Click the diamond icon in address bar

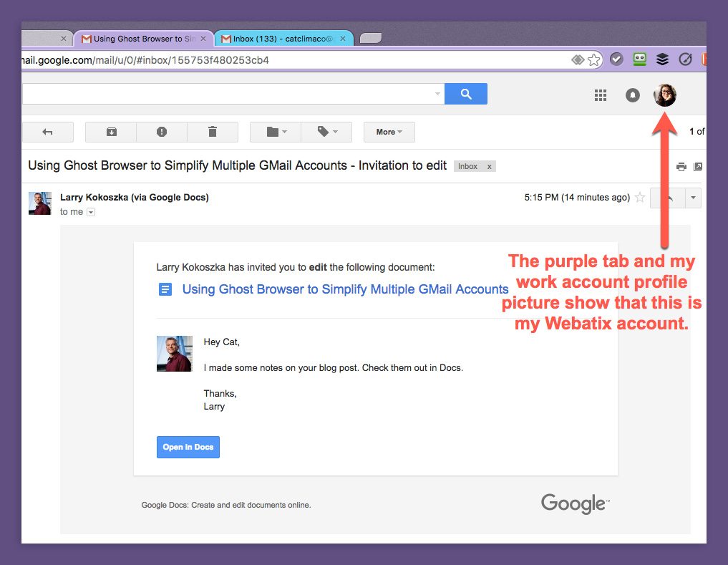578,60
